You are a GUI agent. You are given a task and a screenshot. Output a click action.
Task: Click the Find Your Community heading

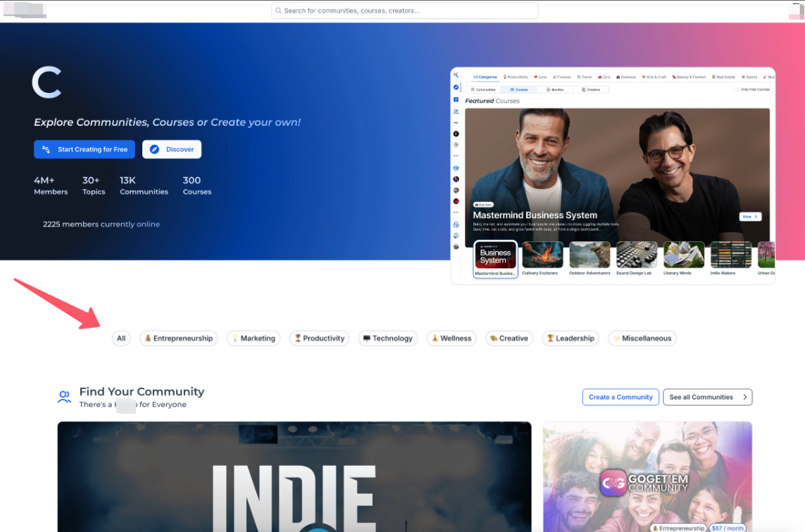pyautogui.click(x=142, y=391)
